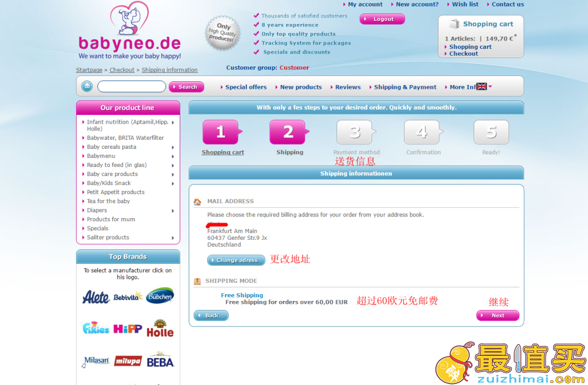Click step 3 Payment method icon

pyautogui.click(x=356, y=132)
